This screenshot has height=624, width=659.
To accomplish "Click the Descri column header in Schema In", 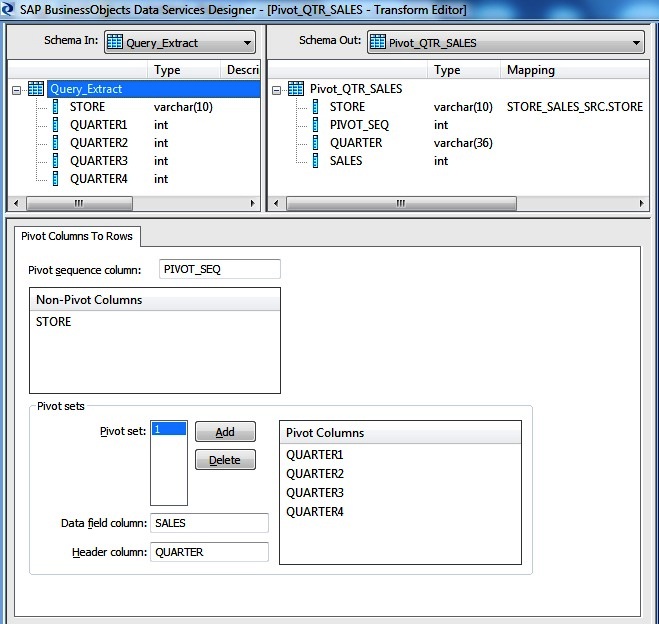I will pos(240,70).
